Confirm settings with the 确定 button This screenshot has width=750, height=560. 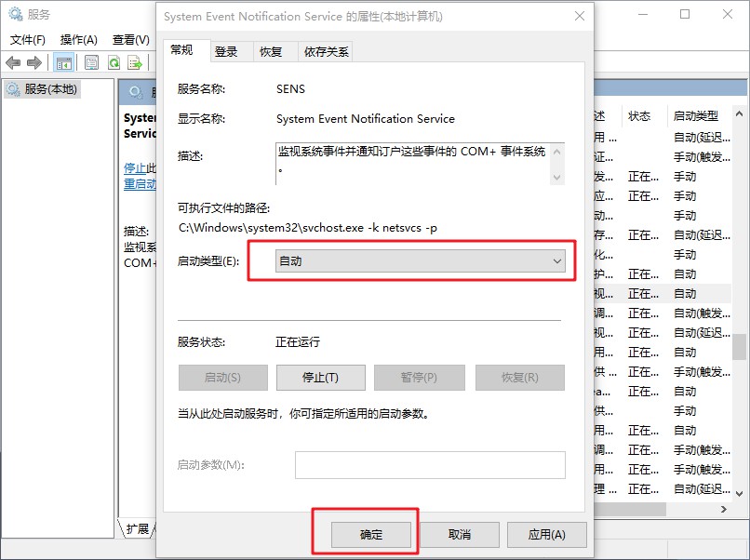[x=370, y=534]
